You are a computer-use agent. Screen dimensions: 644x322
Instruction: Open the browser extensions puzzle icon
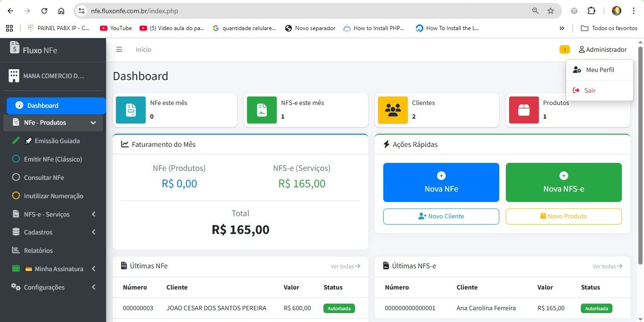pyautogui.click(x=591, y=11)
